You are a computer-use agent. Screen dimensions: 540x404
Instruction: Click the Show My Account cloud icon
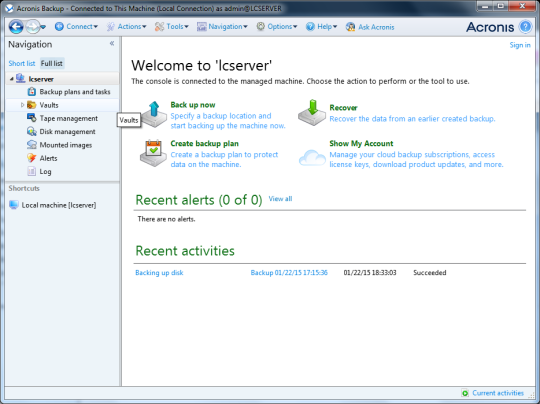tap(312, 157)
